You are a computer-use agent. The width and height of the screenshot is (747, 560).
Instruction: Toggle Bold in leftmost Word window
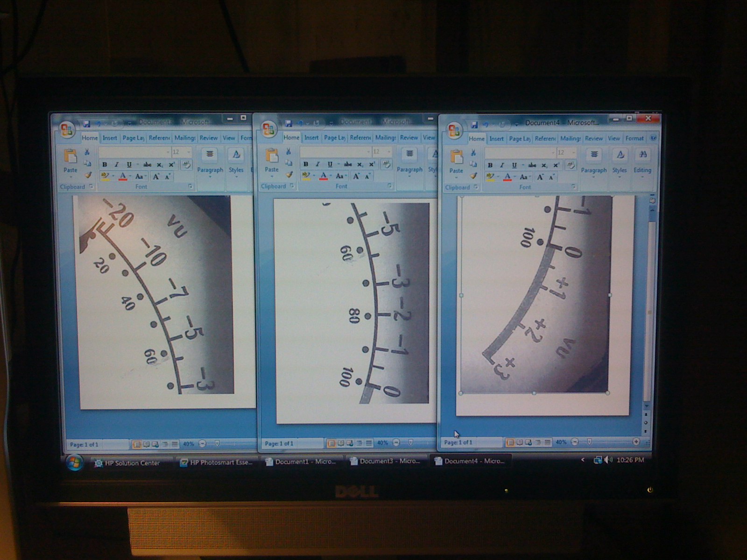click(105, 164)
